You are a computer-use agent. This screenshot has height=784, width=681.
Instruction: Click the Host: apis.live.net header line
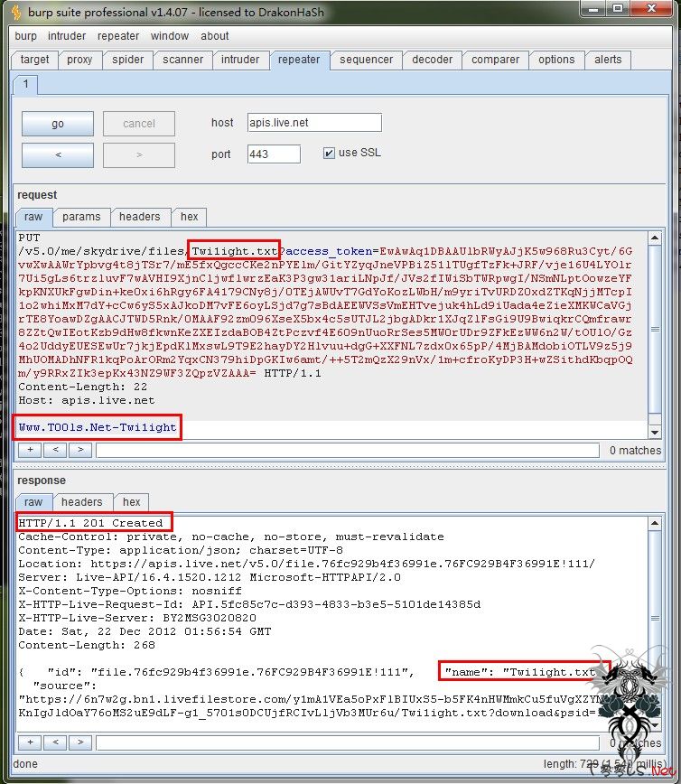tap(87, 400)
